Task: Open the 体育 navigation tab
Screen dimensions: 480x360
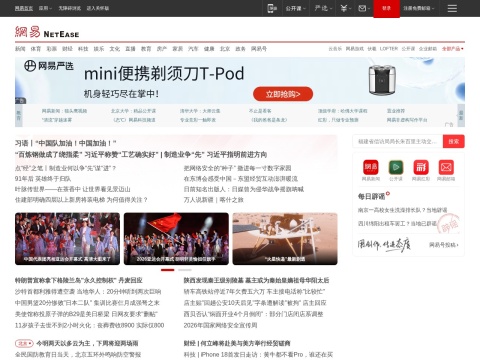Action: click(36, 49)
